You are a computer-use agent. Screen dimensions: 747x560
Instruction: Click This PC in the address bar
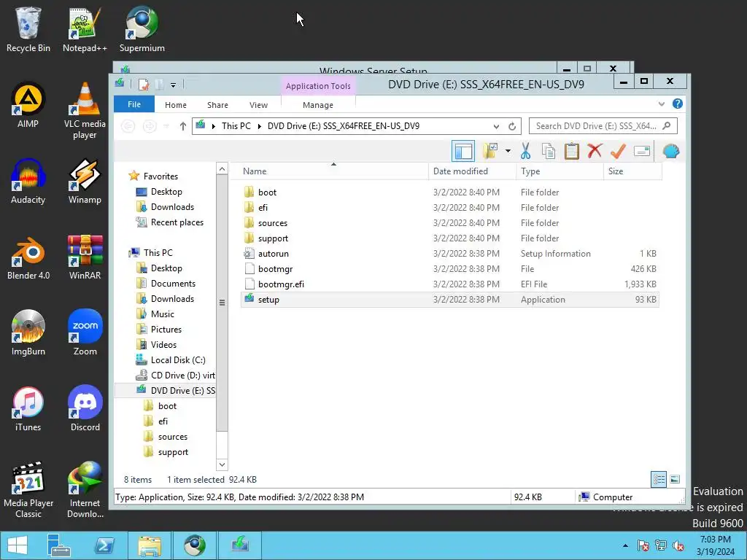pyautogui.click(x=236, y=126)
